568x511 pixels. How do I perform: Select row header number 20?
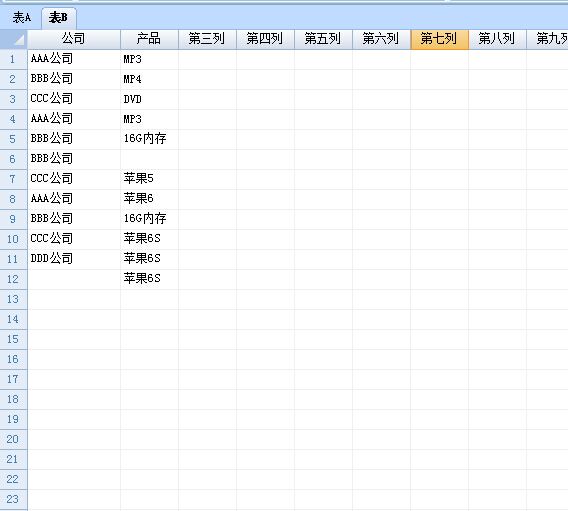click(x=13, y=440)
